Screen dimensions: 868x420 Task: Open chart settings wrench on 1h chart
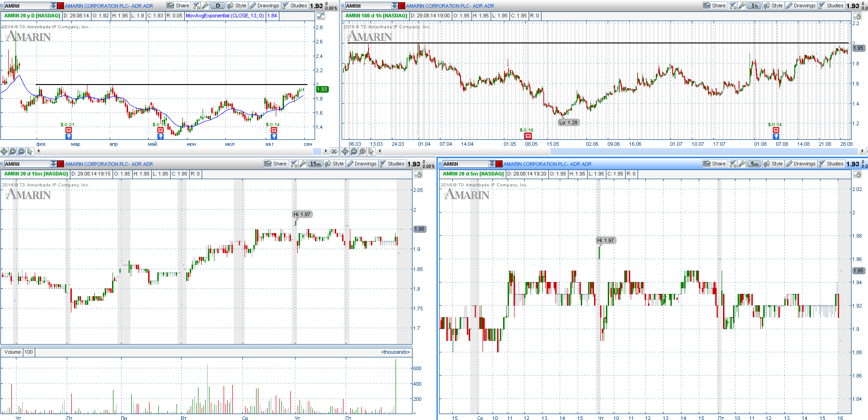tap(741, 5)
